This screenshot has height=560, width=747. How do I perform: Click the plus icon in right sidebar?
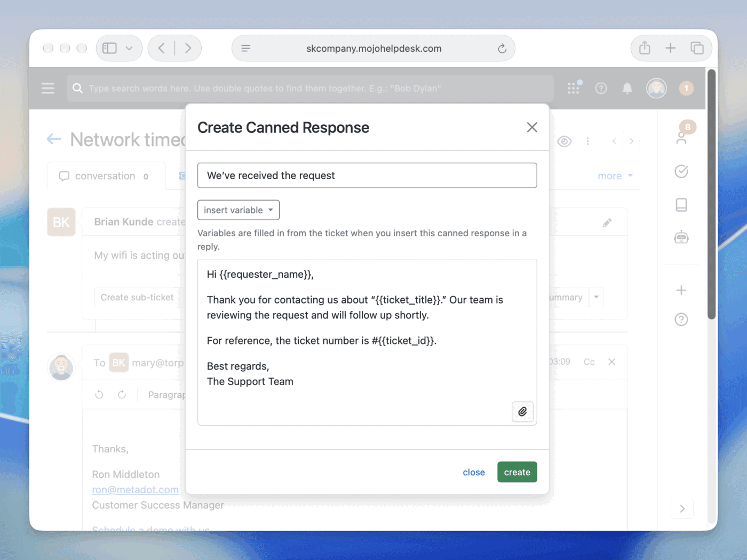[681, 290]
